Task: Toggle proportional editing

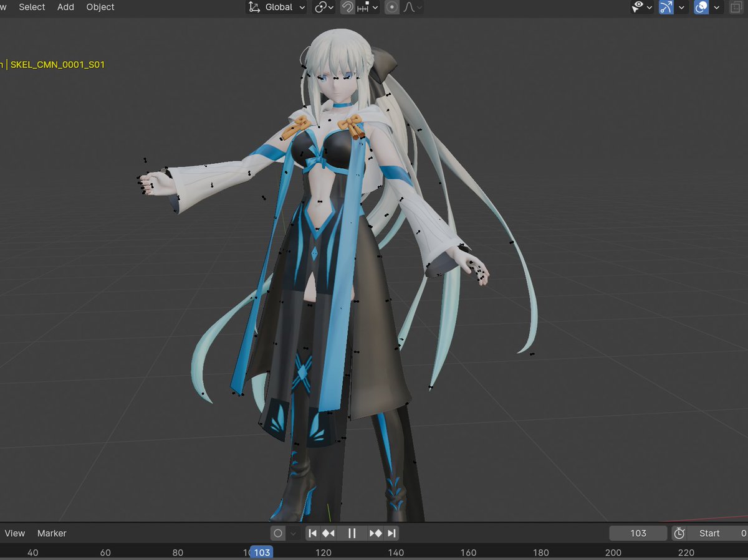Action: (x=391, y=7)
